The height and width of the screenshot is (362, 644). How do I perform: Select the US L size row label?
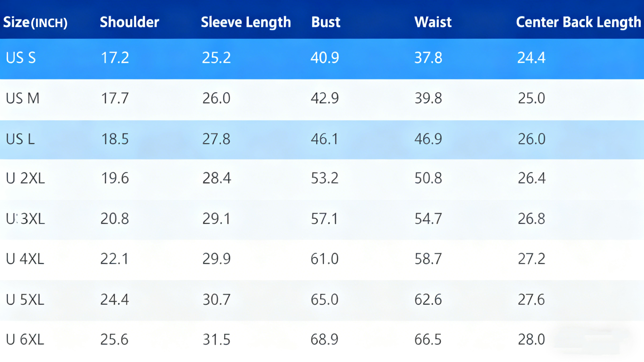[x=20, y=139]
